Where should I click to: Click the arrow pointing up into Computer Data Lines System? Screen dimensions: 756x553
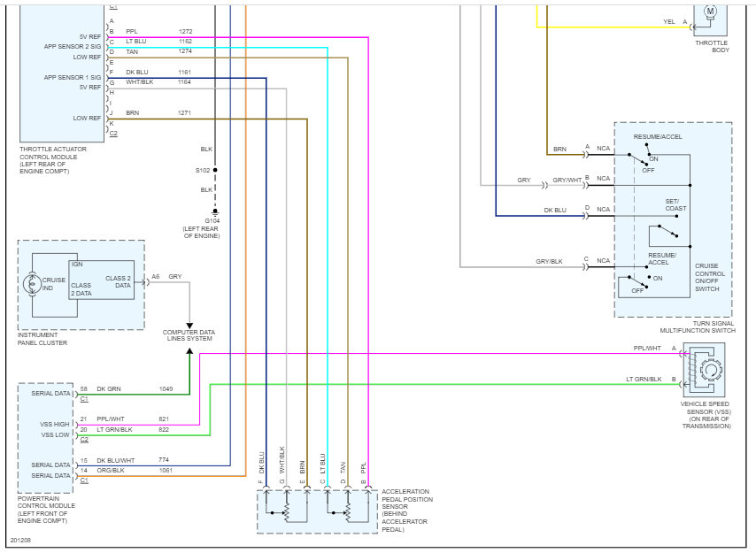coord(189,351)
